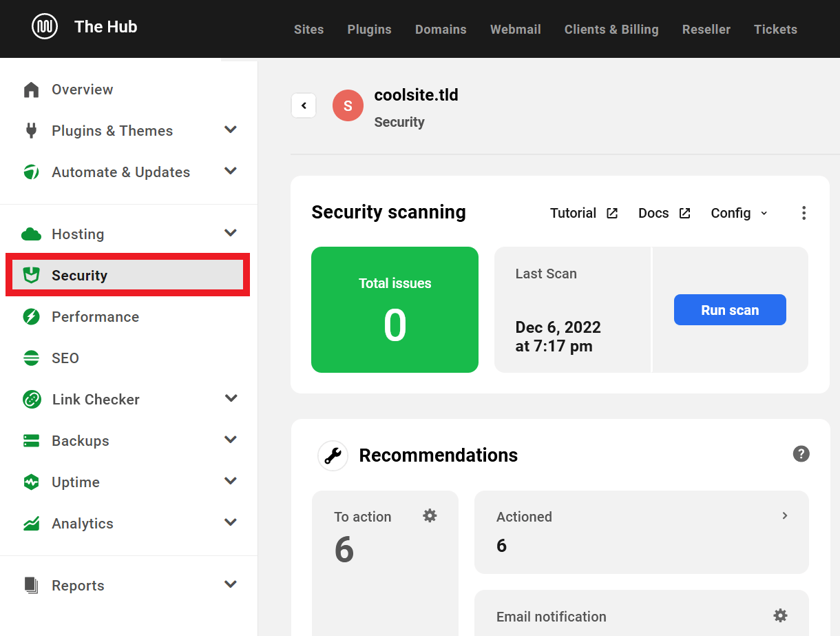Open Tickets in top navigation

pyautogui.click(x=775, y=30)
